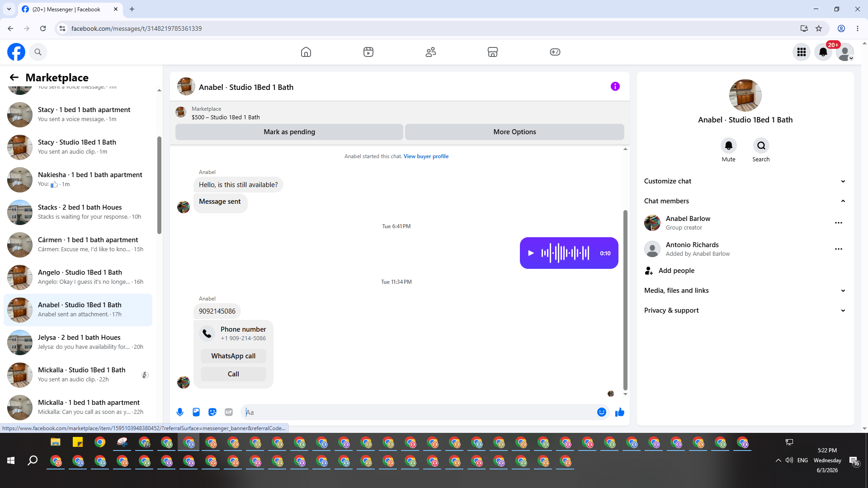Open Sticky Notes from the taskbar
The height and width of the screenshot is (488, 868).
pos(78,442)
